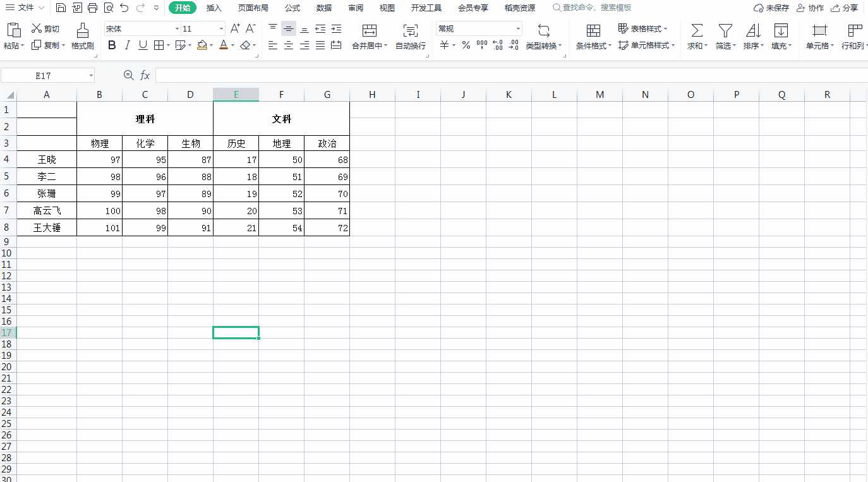The height and width of the screenshot is (482, 868).
Task: Switch to the View (视图) tab
Action: pyautogui.click(x=387, y=8)
